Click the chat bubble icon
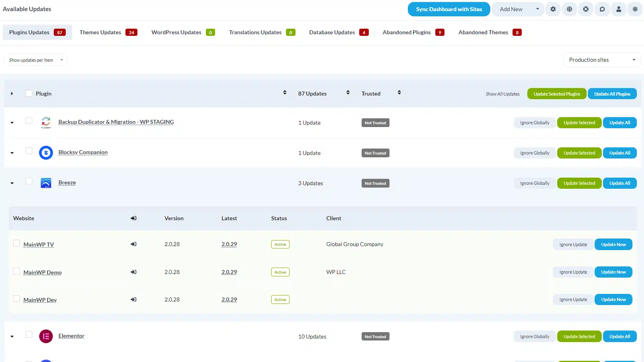Screen dimensions: 644x362 pos(602,9)
